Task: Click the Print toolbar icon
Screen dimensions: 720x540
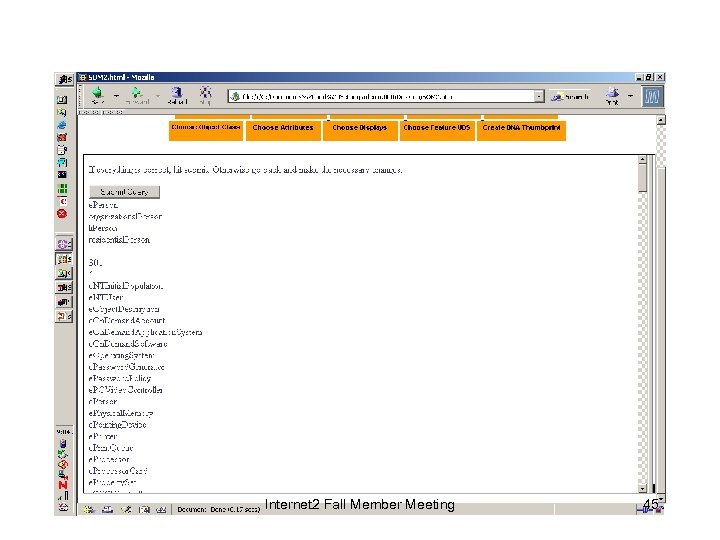Action: [x=612, y=96]
